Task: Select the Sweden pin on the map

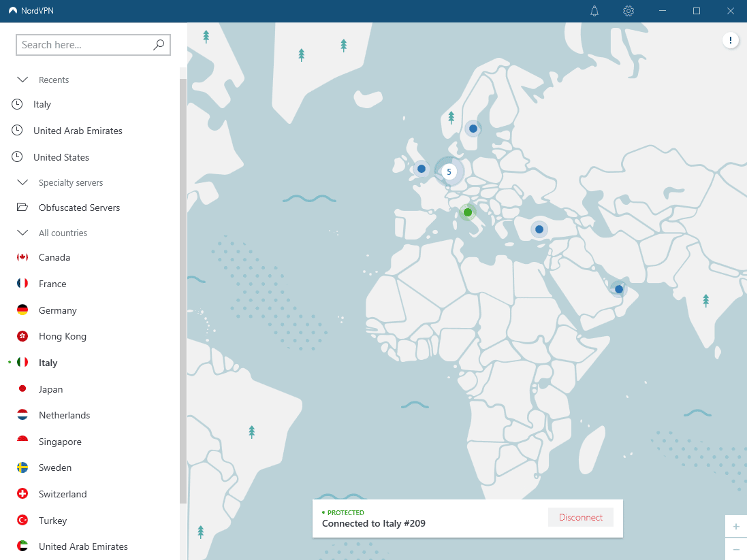Action: click(x=473, y=128)
